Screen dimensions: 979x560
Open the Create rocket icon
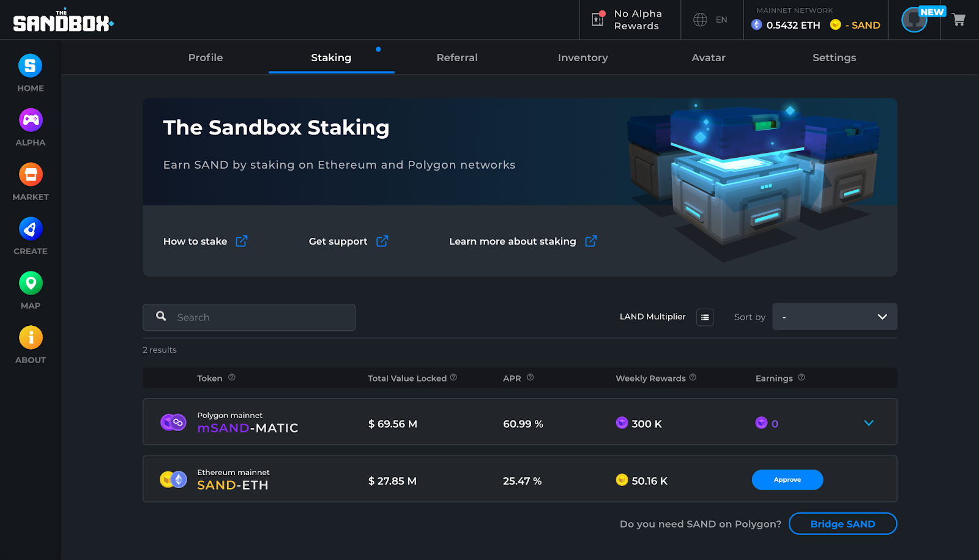pyautogui.click(x=31, y=229)
